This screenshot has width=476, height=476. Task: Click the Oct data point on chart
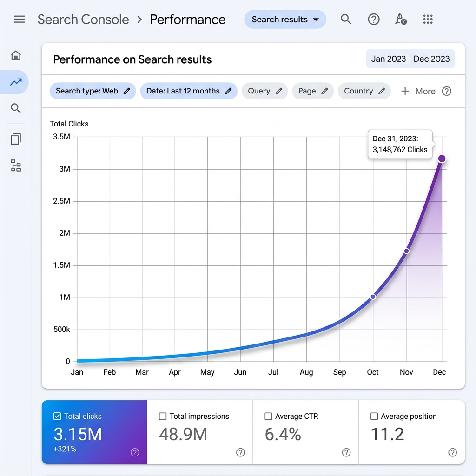(373, 297)
